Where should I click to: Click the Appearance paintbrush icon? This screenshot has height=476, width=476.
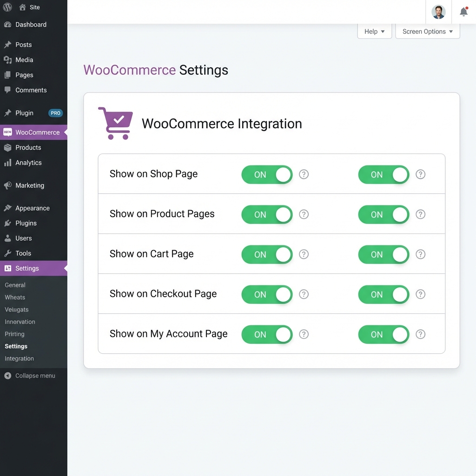(x=7, y=208)
